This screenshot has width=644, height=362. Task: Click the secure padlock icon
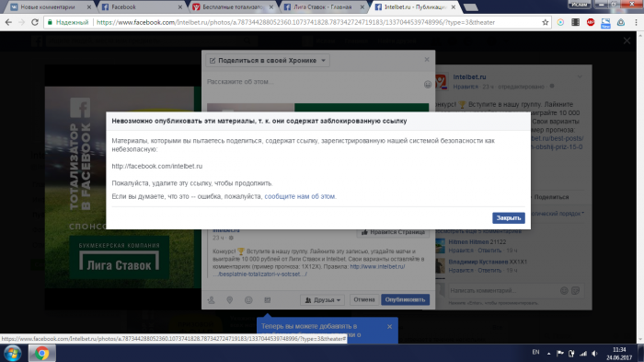coord(50,22)
